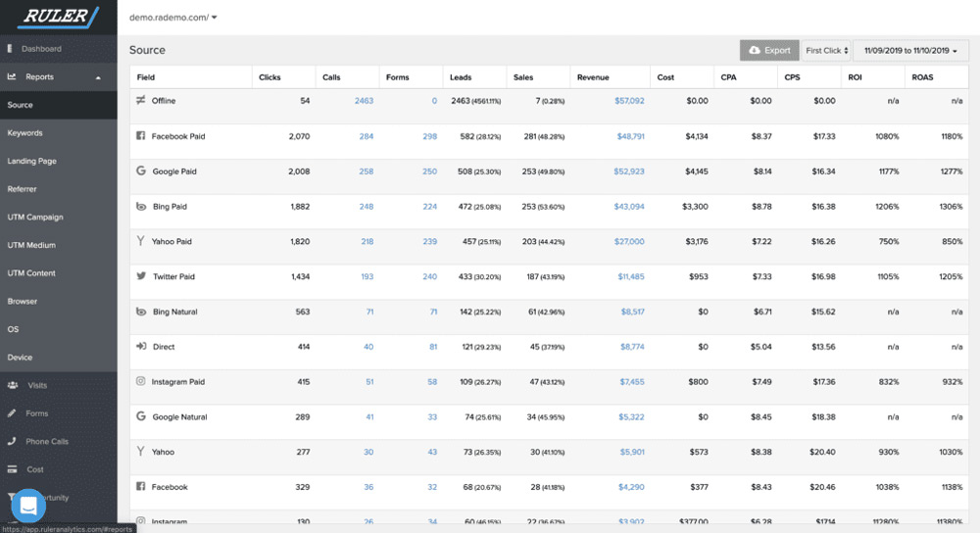The width and height of the screenshot is (980, 533).
Task: Click Google Natural CPA $8.45
Action: tap(761, 416)
